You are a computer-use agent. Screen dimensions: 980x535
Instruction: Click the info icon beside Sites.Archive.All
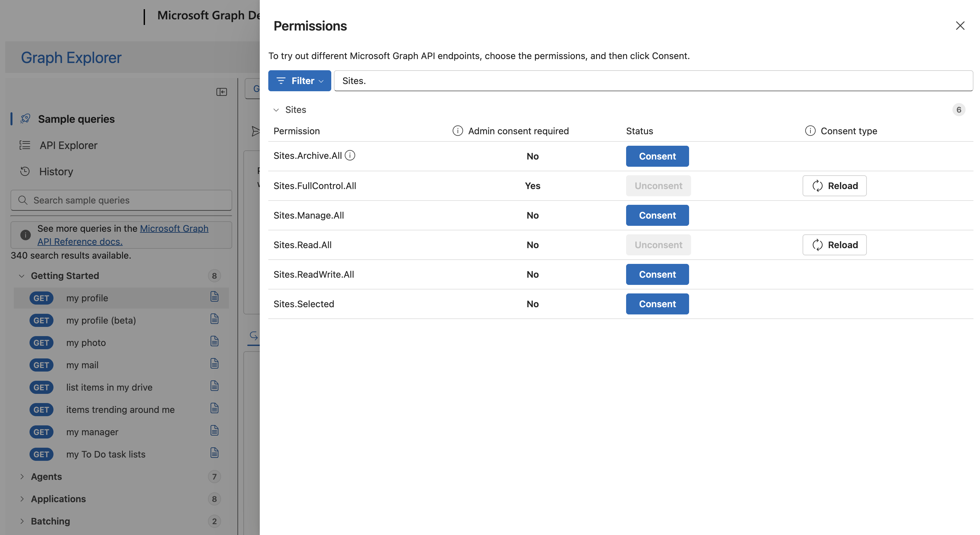point(350,155)
